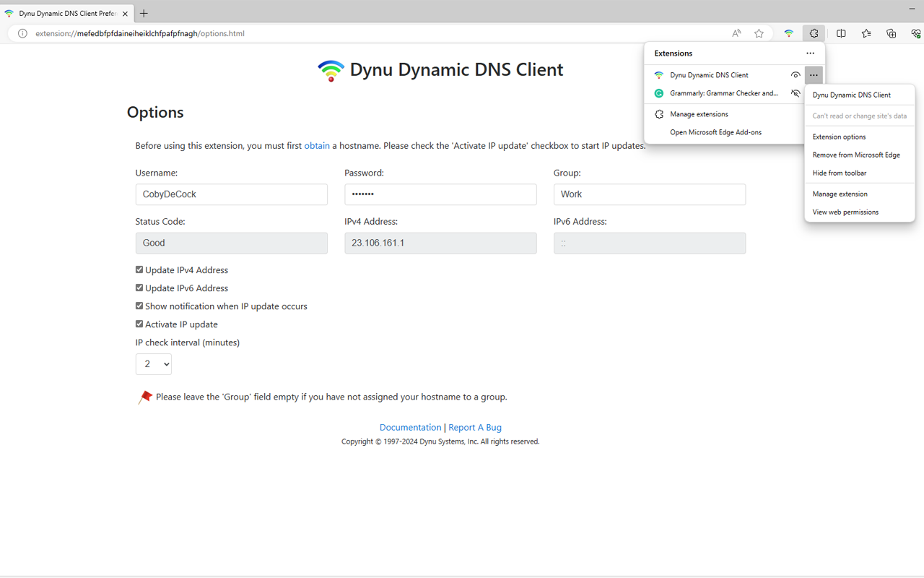Image resolution: width=924 pixels, height=578 pixels.
Task: Click the browser address bar URL
Action: pos(140,33)
